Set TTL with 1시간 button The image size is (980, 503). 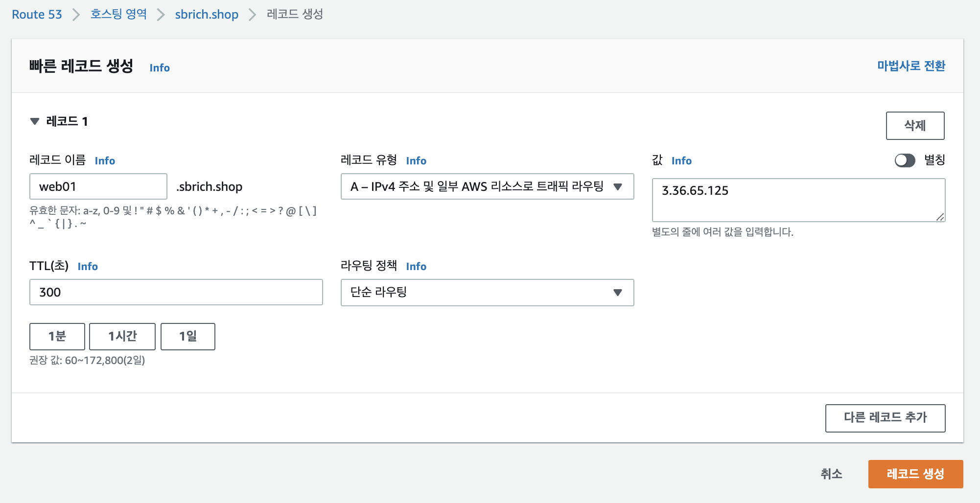(x=122, y=336)
